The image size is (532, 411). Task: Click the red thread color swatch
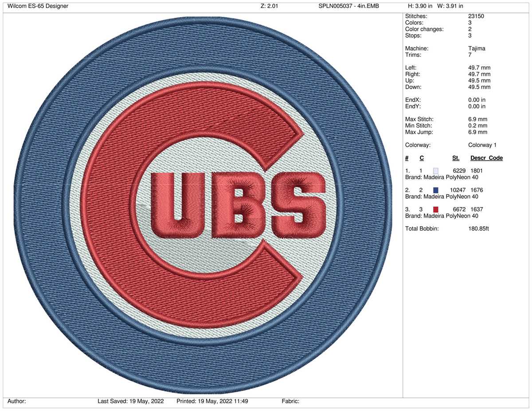pos(436,209)
